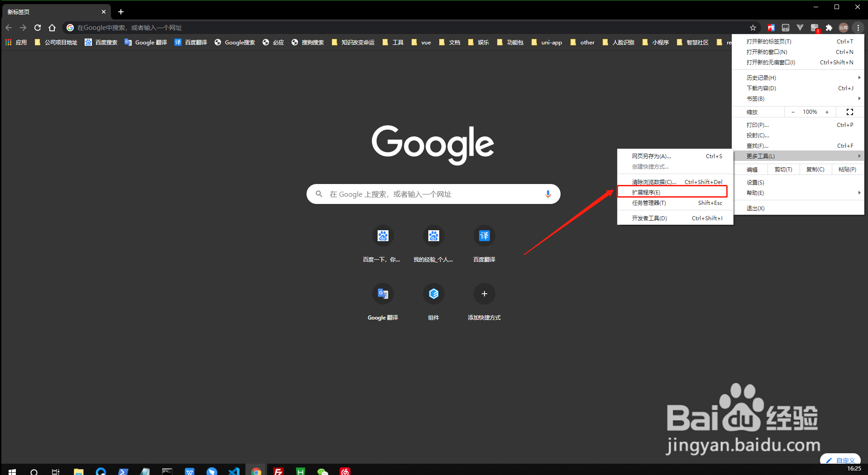Viewport: 868px width, 475px height.
Task: Click the extensions puzzle piece icon
Action: tap(829, 28)
